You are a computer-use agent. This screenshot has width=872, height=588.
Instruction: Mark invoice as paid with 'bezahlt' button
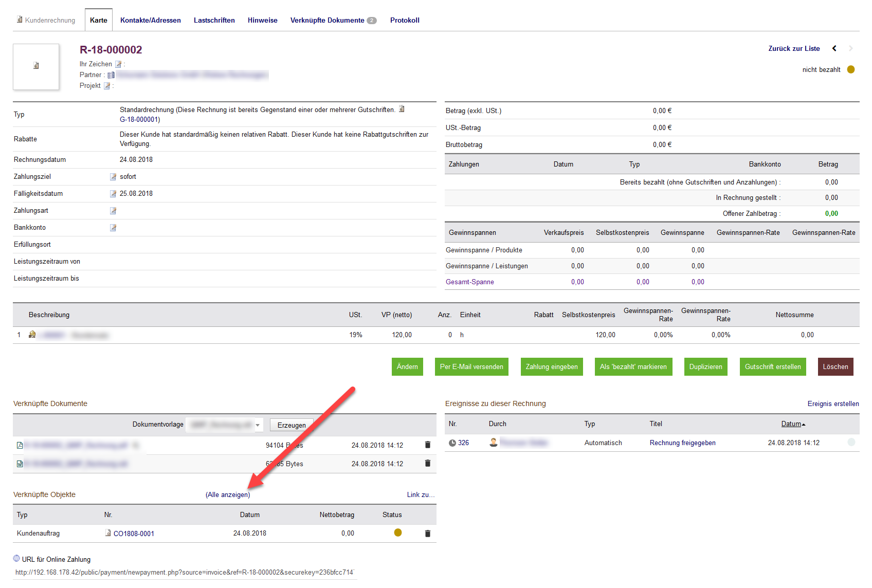[633, 367]
